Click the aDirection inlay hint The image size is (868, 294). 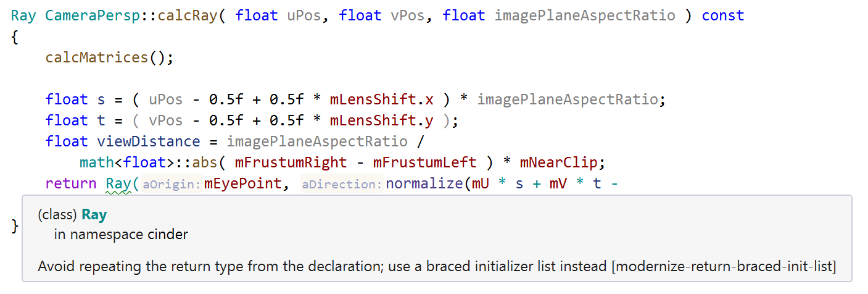coord(342,184)
